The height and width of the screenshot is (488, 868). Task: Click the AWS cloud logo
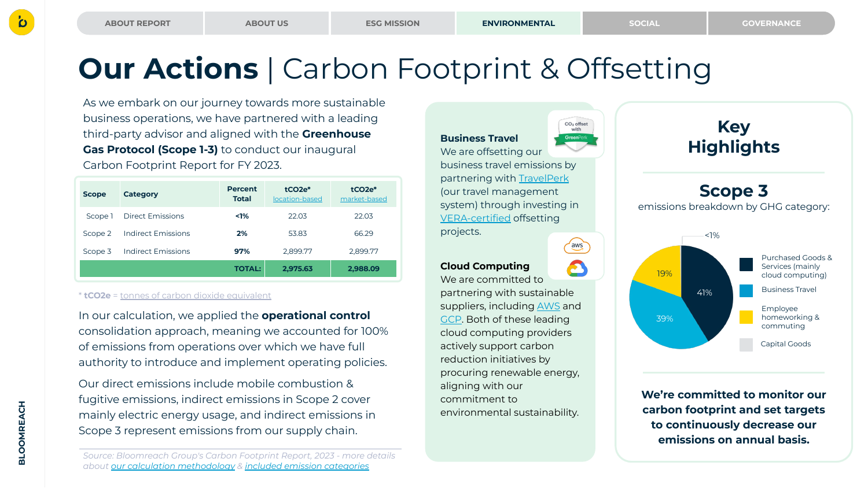577,246
